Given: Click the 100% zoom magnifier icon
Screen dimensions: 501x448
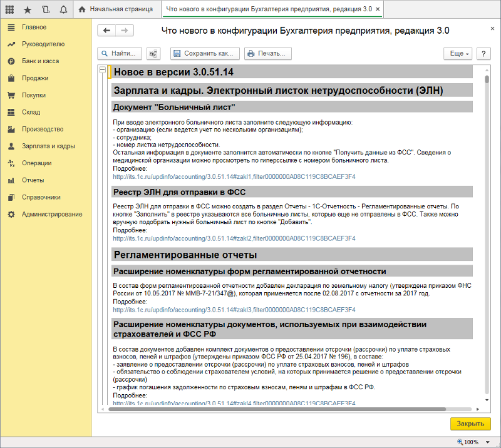Looking at the screenshot, I should coord(460,442).
